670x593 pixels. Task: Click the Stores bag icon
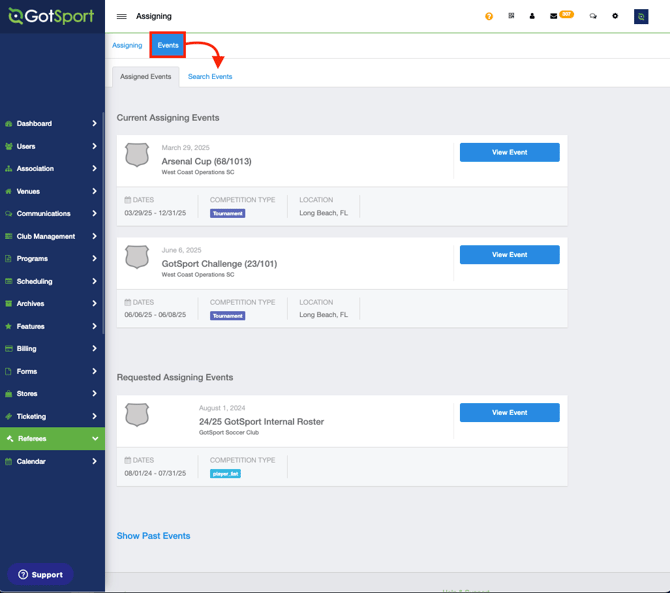[9, 393]
